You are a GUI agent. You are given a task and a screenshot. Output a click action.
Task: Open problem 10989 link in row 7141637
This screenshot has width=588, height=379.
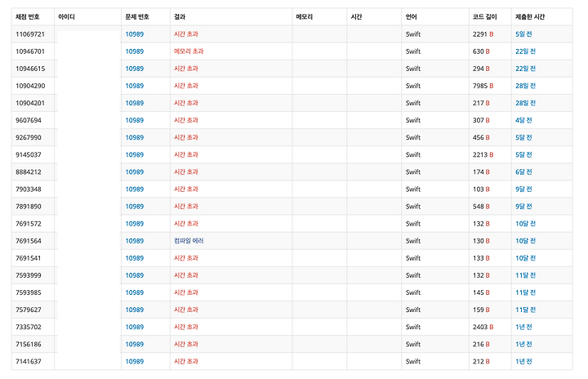click(134, 361)
